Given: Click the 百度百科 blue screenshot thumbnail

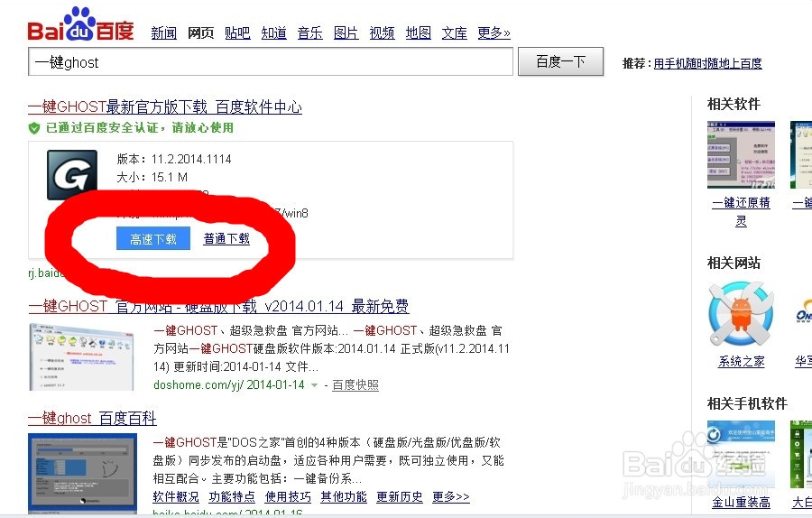Looking at the screenshot, I should pyautogui.click(x=82, y=474).
